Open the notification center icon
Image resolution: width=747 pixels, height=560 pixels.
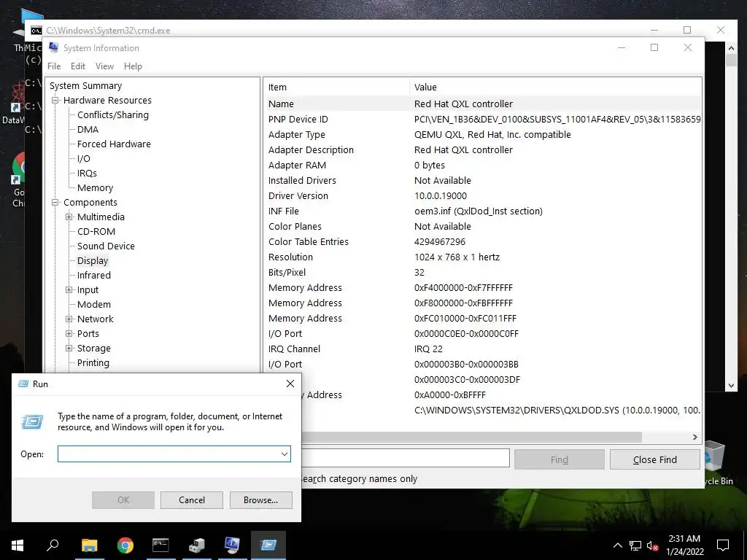723,545
